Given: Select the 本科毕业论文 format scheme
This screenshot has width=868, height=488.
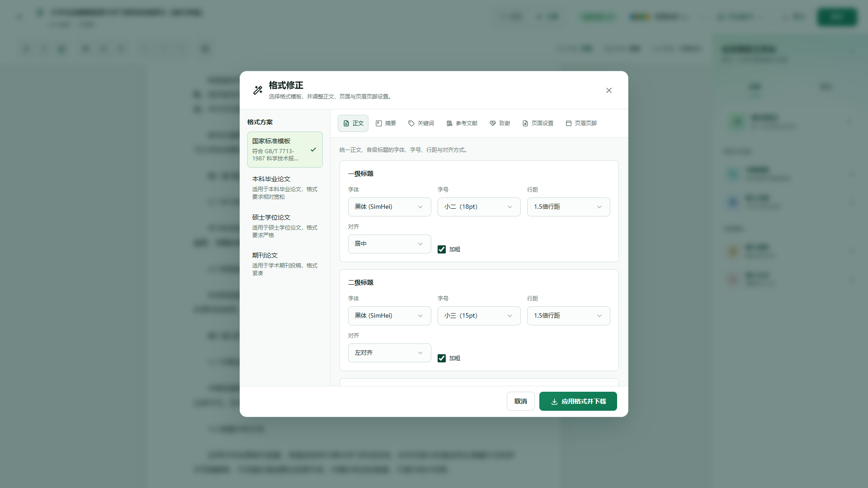Looking at the screenshot, I should tap(285, 188).
